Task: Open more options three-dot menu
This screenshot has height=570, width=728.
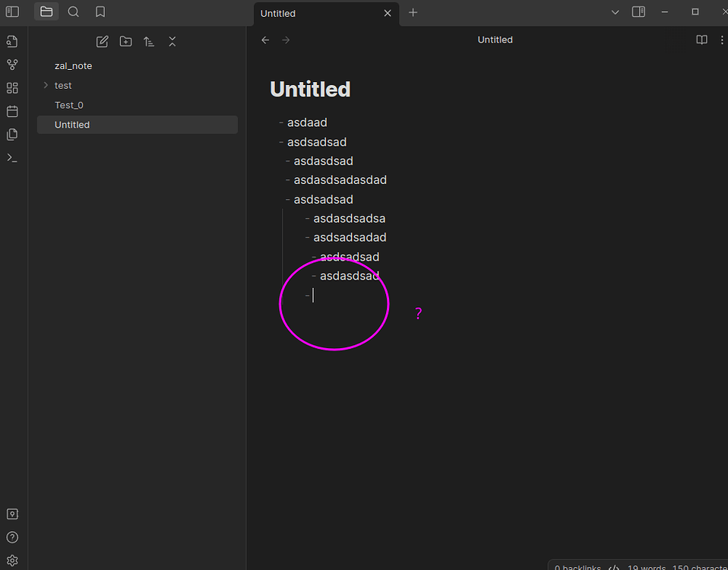Action: tap(722, 40)
